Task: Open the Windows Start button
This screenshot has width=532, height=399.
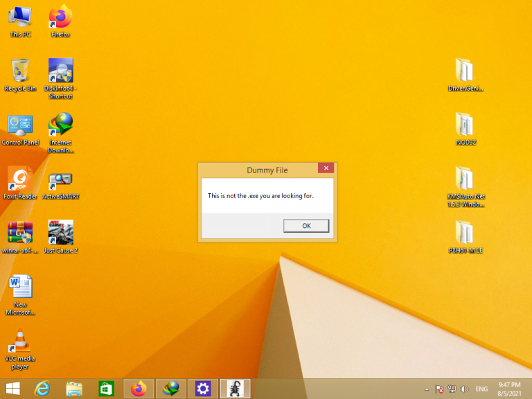Action: click(x=13, y=389)
